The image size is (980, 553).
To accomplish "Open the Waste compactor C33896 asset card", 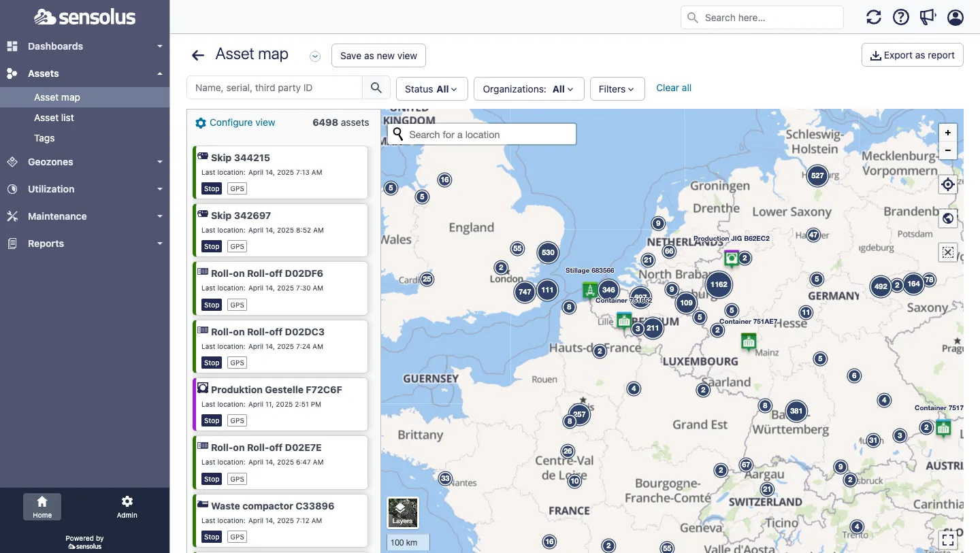I will click(x=280, y=521).
